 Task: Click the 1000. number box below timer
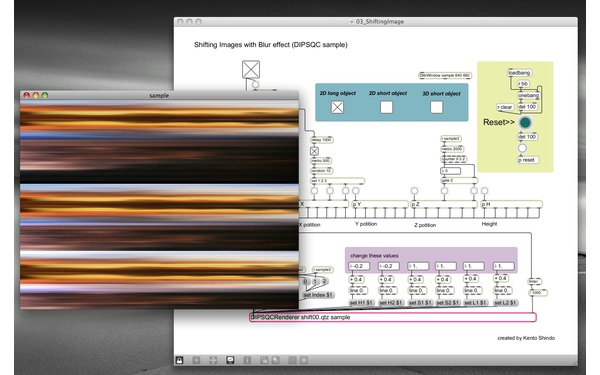click(538, 293)
